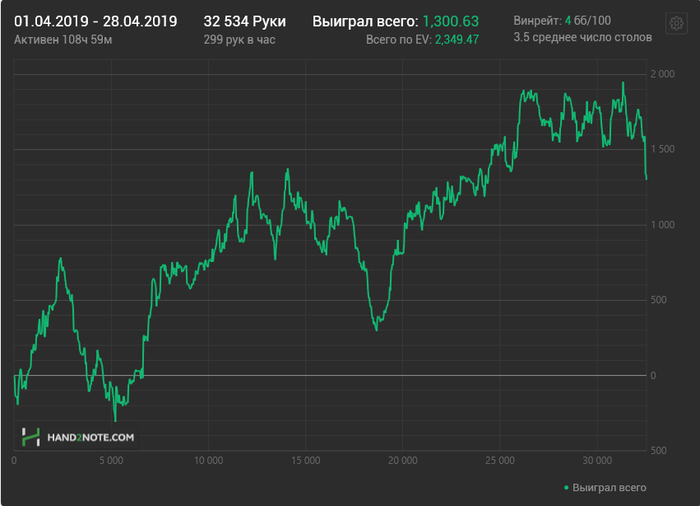
Task: Click the date range 01.04.2019 - 28.04.2019
Action: pos(96,21)
